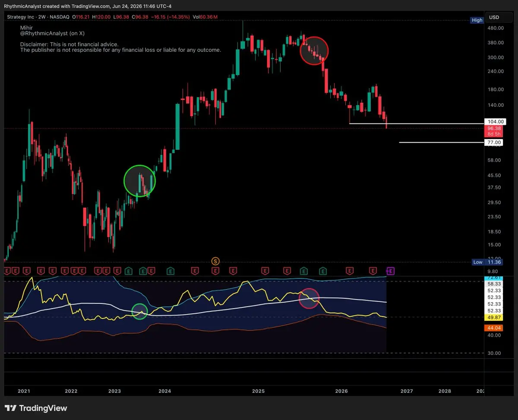This screenshot has width=518, height=420.
Task: Click the blue Low price label
Action: coord(477,262)
